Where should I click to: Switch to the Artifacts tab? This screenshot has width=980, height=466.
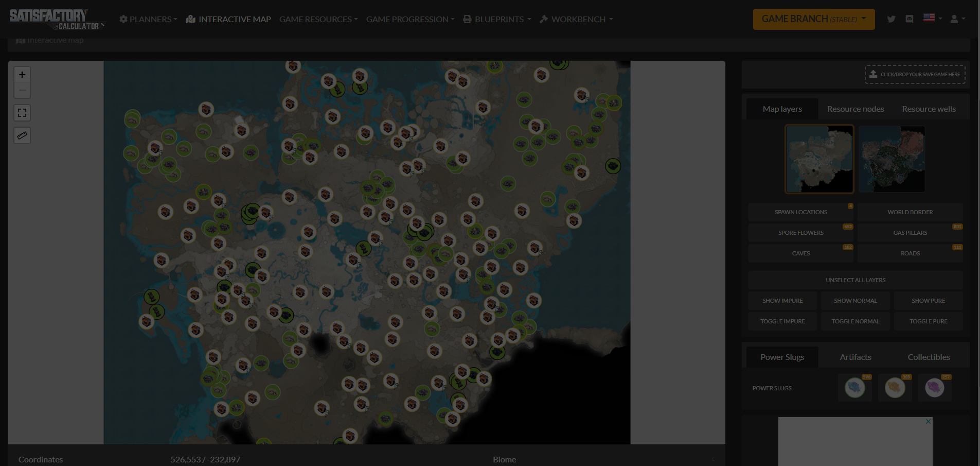[855, 357]
